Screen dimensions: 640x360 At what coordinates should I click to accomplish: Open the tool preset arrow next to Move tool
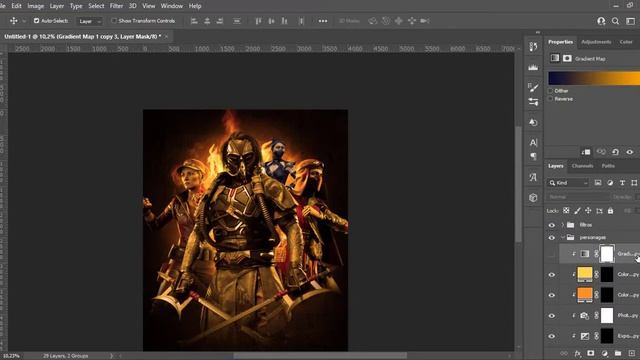[24, 21]
